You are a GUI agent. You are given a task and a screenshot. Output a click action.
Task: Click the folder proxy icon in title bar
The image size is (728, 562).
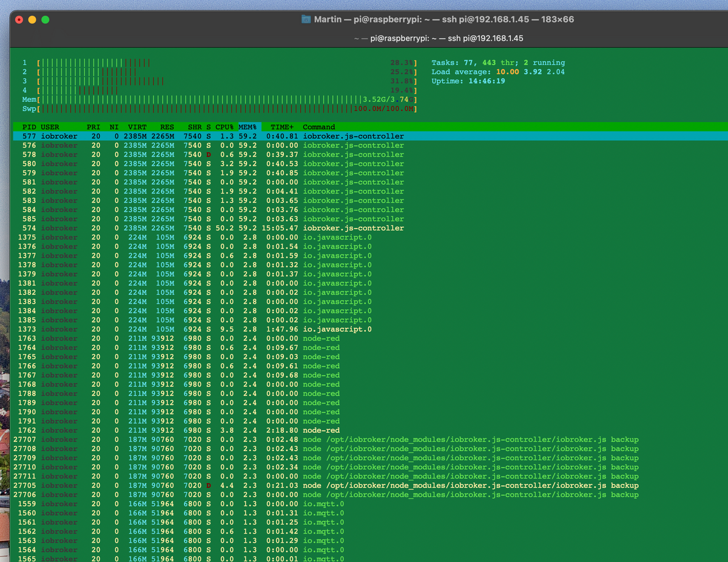pos(306,19)
